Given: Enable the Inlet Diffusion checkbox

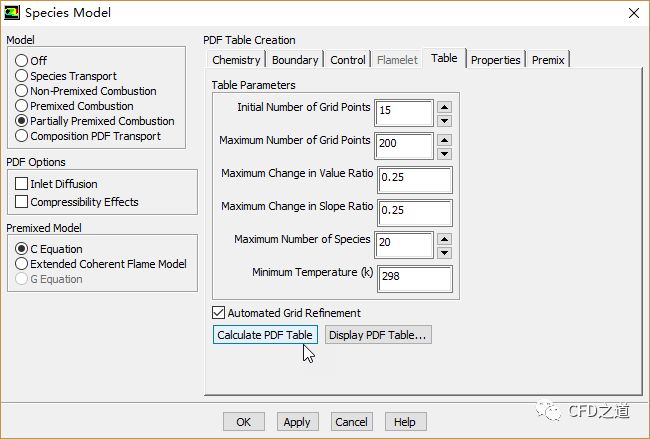Looking at the screenshot, I should coord(22,184).
